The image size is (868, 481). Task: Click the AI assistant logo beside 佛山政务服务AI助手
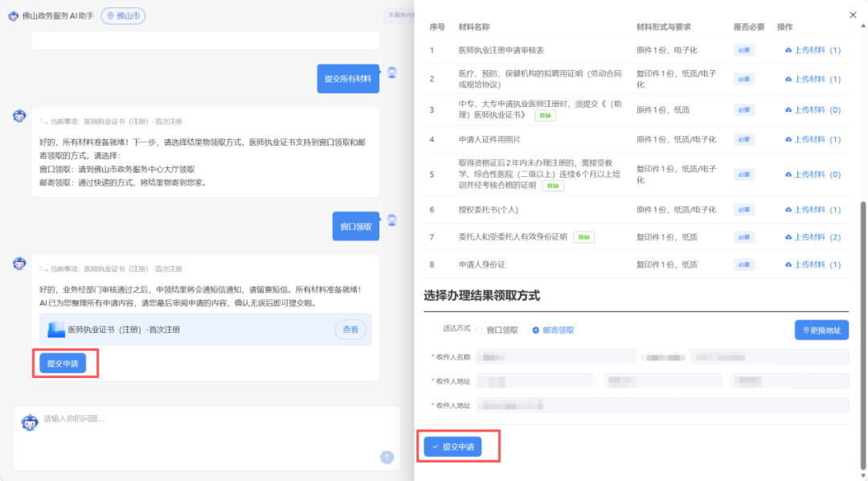click(x=14, y=16)
